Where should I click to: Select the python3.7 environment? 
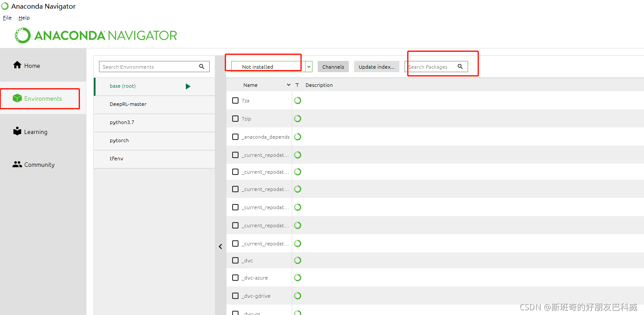point(154,123)
